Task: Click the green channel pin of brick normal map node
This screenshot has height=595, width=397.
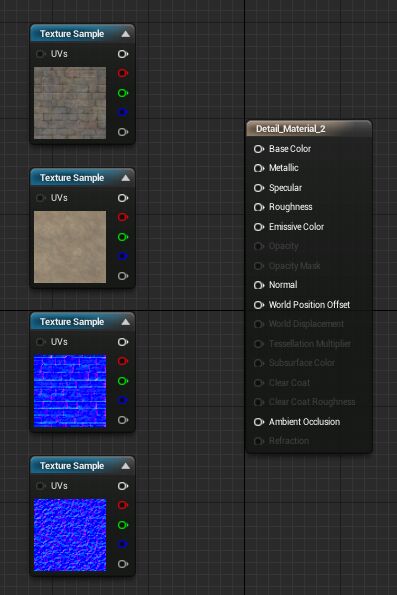Action: 123,381
